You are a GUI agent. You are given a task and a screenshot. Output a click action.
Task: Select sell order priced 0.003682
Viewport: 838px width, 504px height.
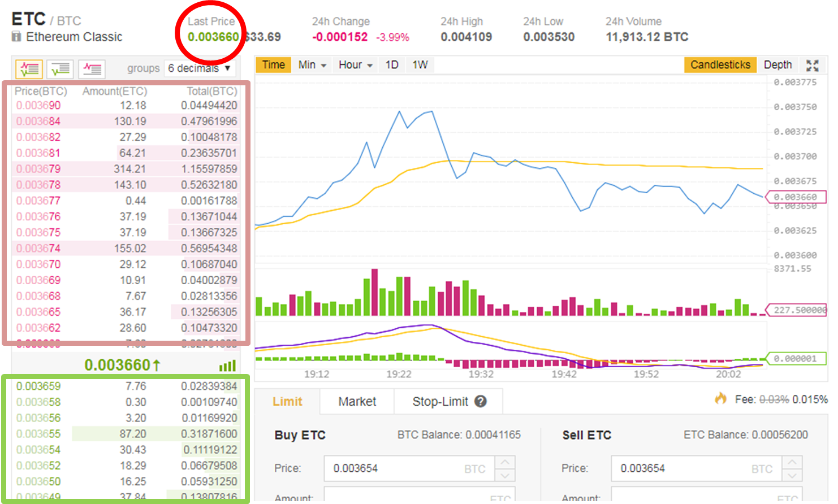pos(126,137)
